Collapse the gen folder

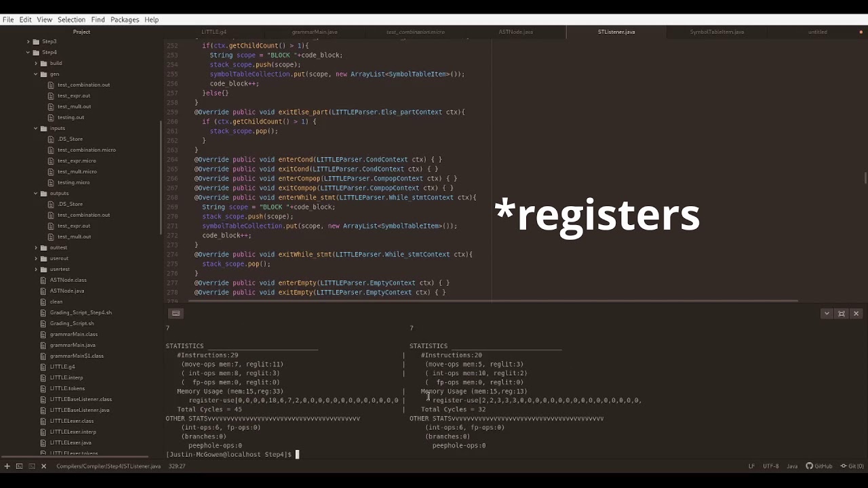tap(36, 74)
